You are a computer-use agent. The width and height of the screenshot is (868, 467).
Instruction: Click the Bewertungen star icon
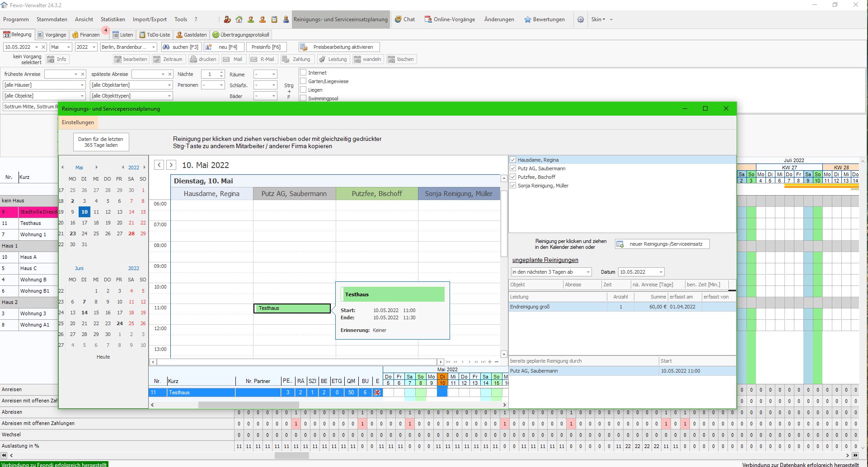pos(527,19)
